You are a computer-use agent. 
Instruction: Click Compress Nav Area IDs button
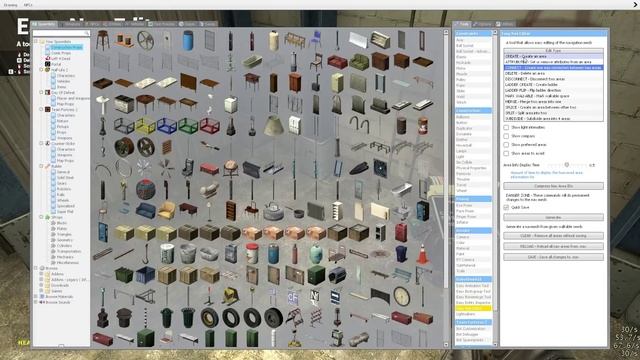coord(553,186)
